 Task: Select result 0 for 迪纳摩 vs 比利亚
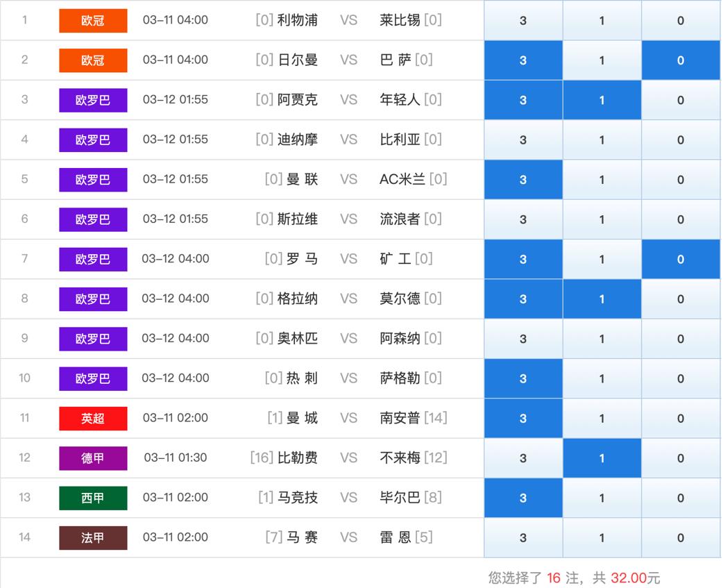[681, 140]
